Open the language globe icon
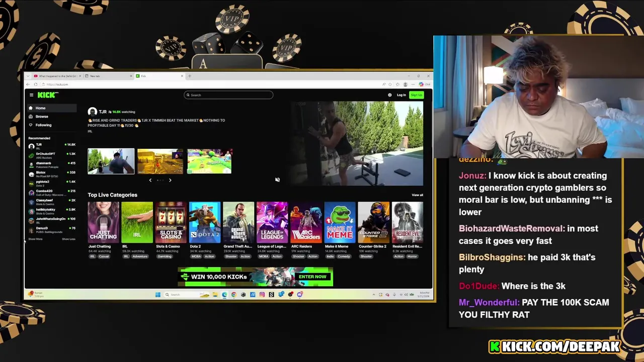This screenshot has height=362, width=644. pyautogui.click(x=389, y=95)
